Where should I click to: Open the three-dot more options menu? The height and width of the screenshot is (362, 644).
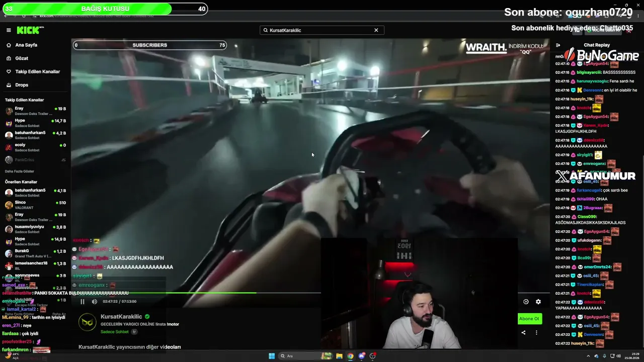point(536,332)
